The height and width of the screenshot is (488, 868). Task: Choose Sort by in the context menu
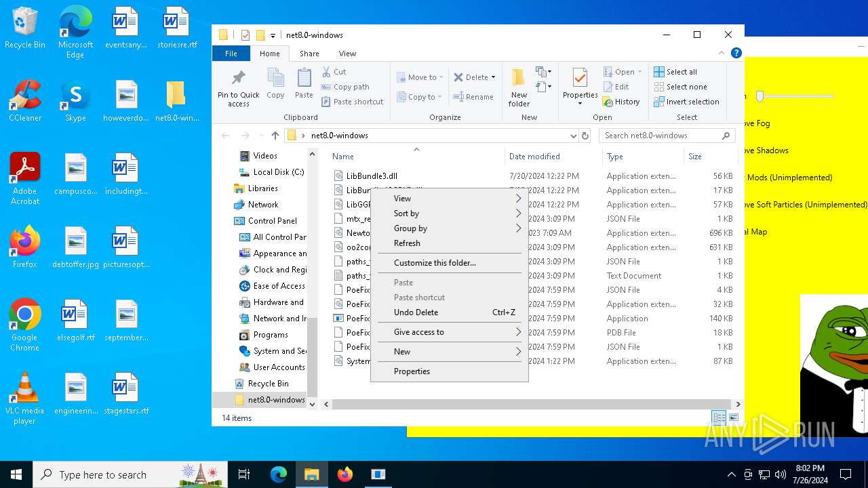coord(450,213)
